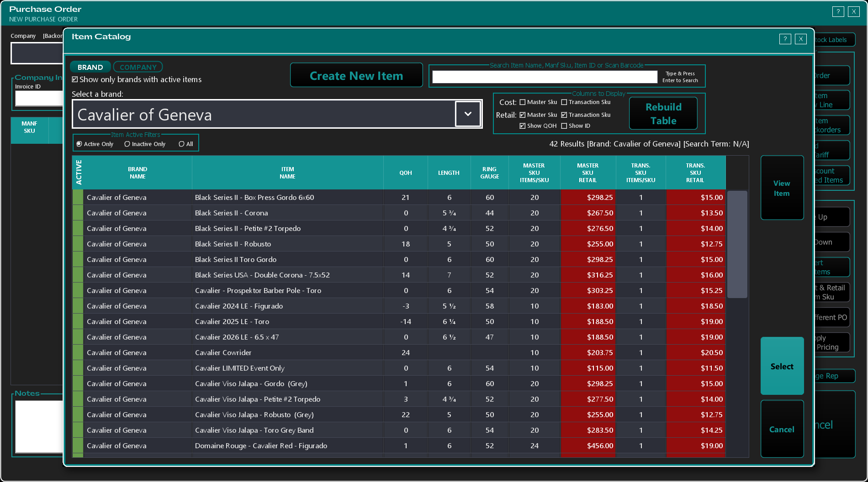868x482 pixels.
Task: Click QOH value -14 cell
Action: [x=406, y=321]
